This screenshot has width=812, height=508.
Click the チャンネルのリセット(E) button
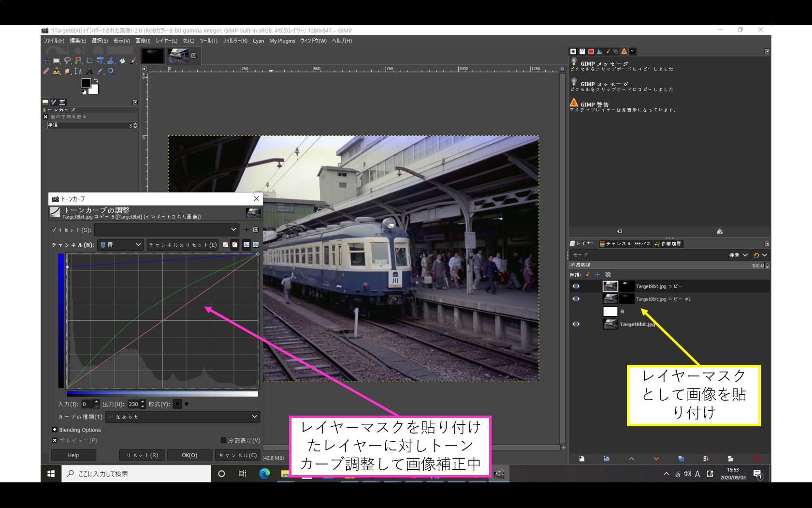183,245
